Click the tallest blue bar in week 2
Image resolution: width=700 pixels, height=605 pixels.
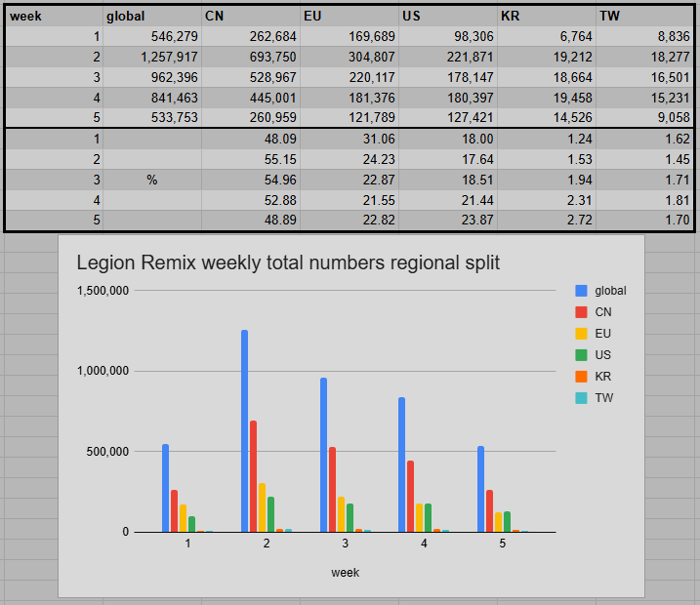tap(244, 430)
